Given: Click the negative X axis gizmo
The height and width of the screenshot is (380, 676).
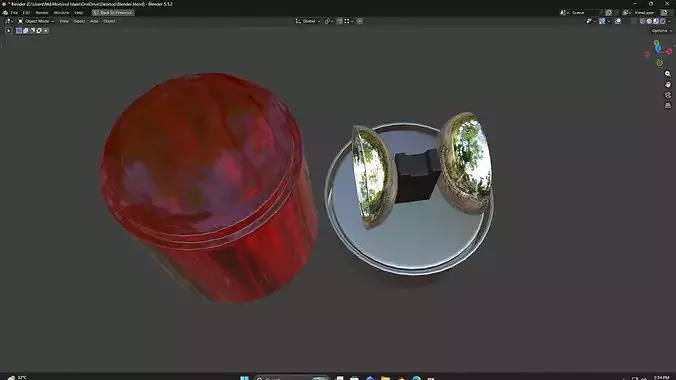Looking at the screenshot, I should [647, 54].
